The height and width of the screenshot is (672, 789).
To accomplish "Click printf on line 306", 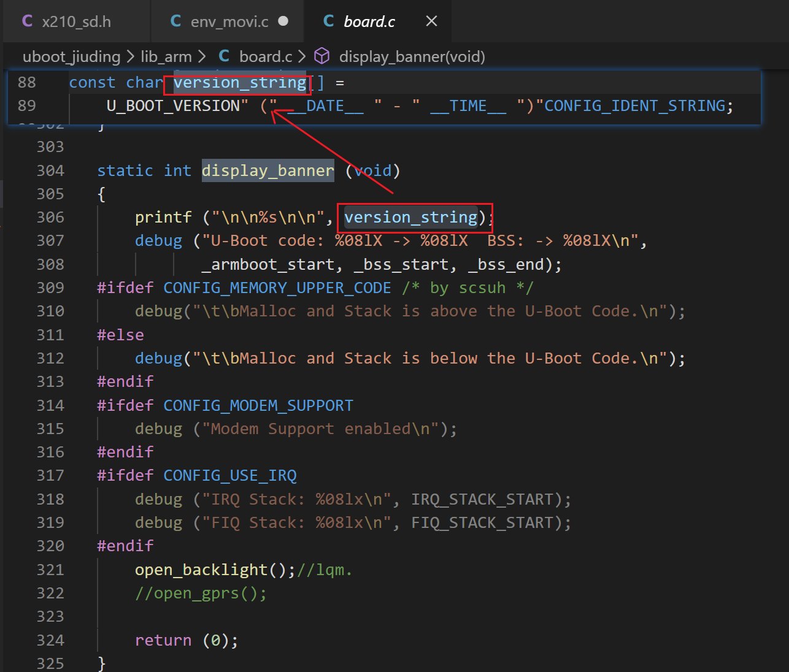I will tap(163, 217).
